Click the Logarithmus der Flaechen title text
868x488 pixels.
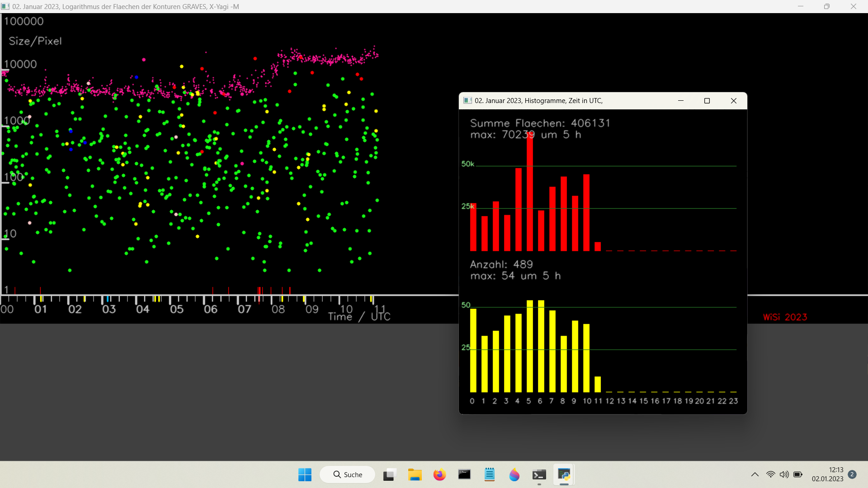tap(126, 7)
